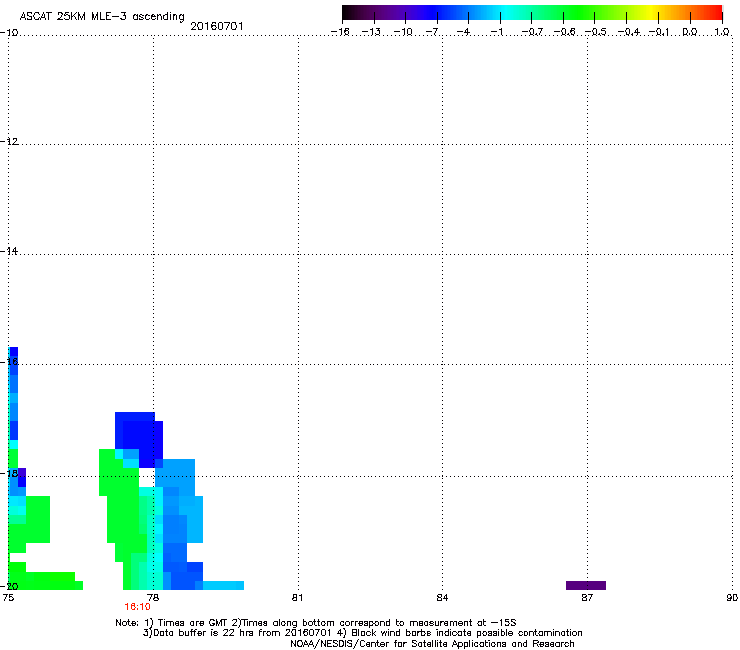
Task: Click the longitude axis label '84'
Action: (x=442, y=598)
